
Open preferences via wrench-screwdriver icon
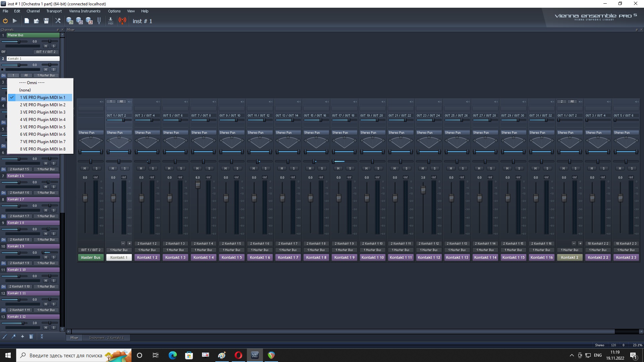coord(58,21)
